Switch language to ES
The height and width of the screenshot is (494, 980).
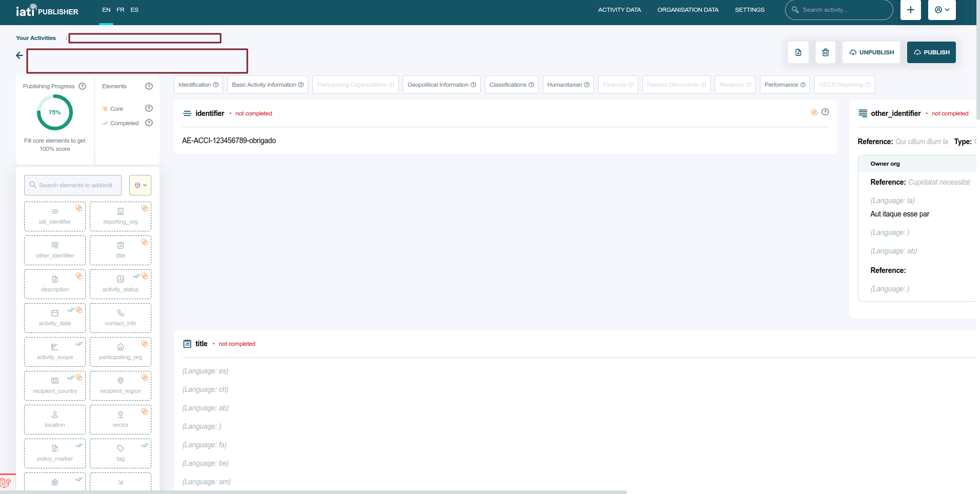134,10
